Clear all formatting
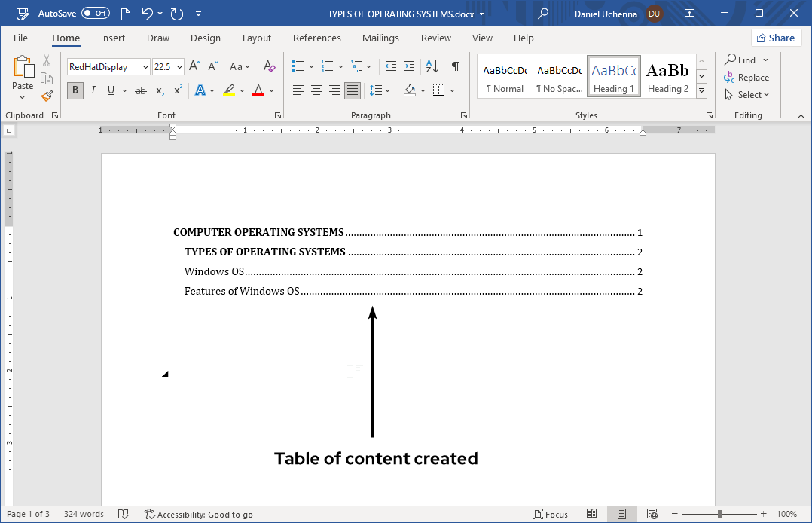Viewport: 812px width, 523px height. [x=269, y=66]
